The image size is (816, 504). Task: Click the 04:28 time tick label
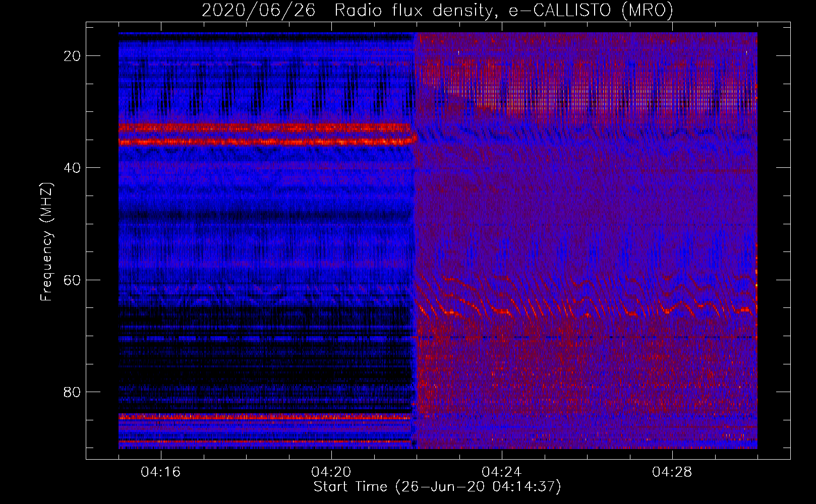(672, 472)
